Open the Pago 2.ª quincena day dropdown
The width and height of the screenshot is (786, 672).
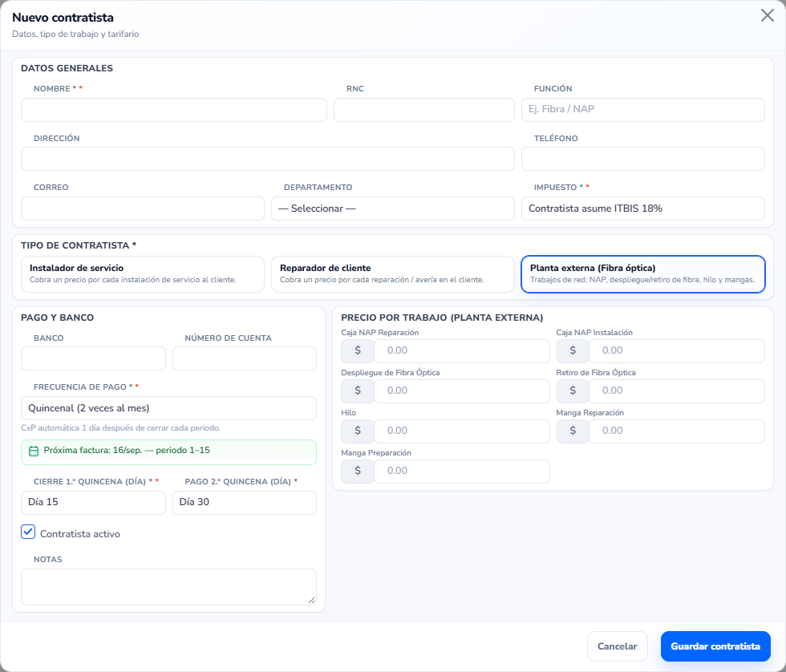(245, 503)
